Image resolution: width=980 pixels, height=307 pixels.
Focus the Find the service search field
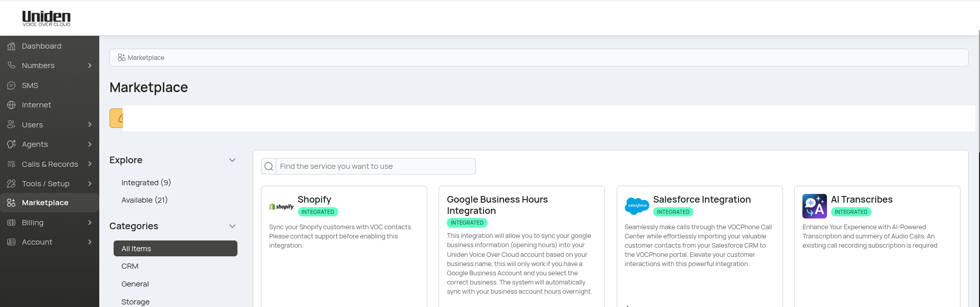[x=376, y=166]
